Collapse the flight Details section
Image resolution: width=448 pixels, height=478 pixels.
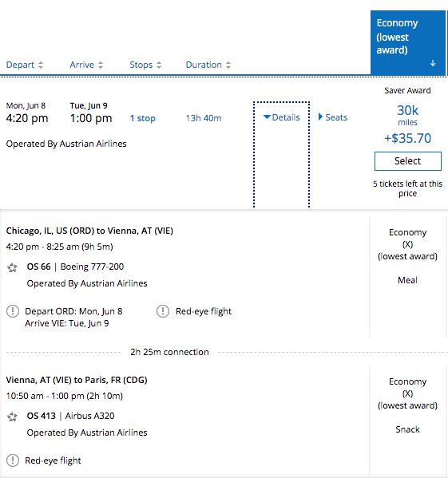pos(281,117)
